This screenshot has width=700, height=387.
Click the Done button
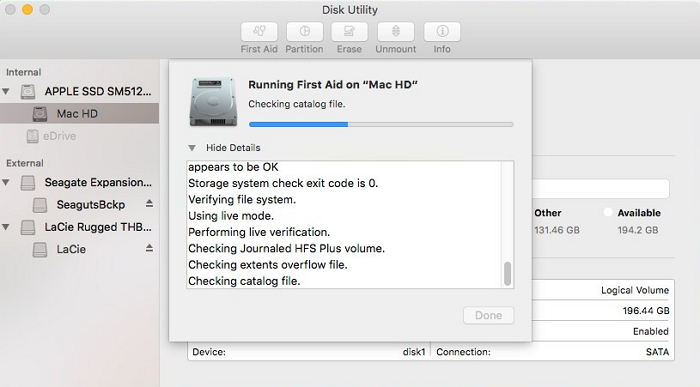(488, 316)
